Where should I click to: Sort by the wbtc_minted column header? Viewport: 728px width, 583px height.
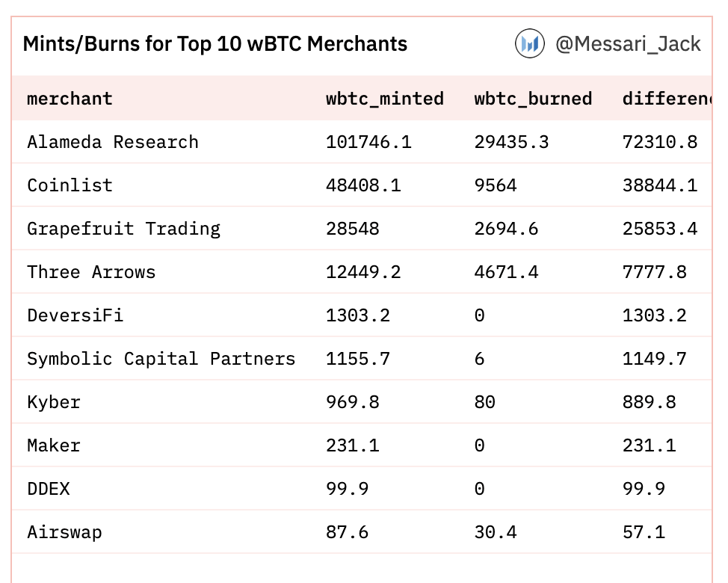point(385,99)
